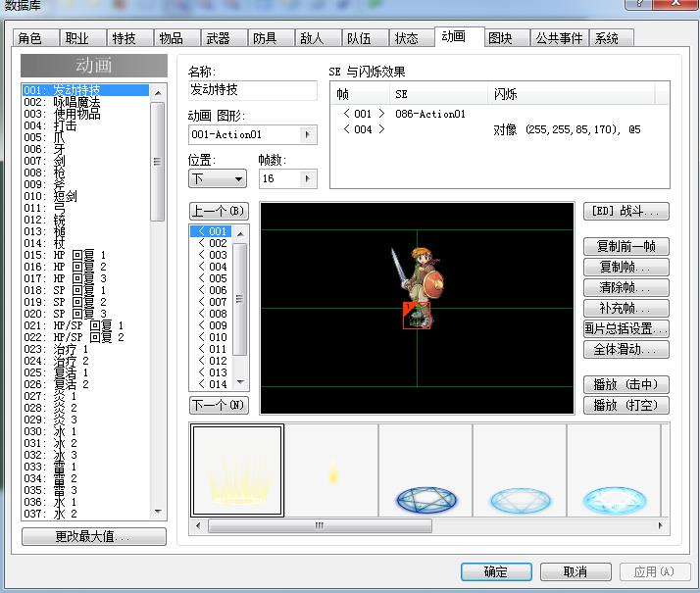Click the 下一个(N) button
The width and height of the screenshot is (700, 593).
pos(219,405)
